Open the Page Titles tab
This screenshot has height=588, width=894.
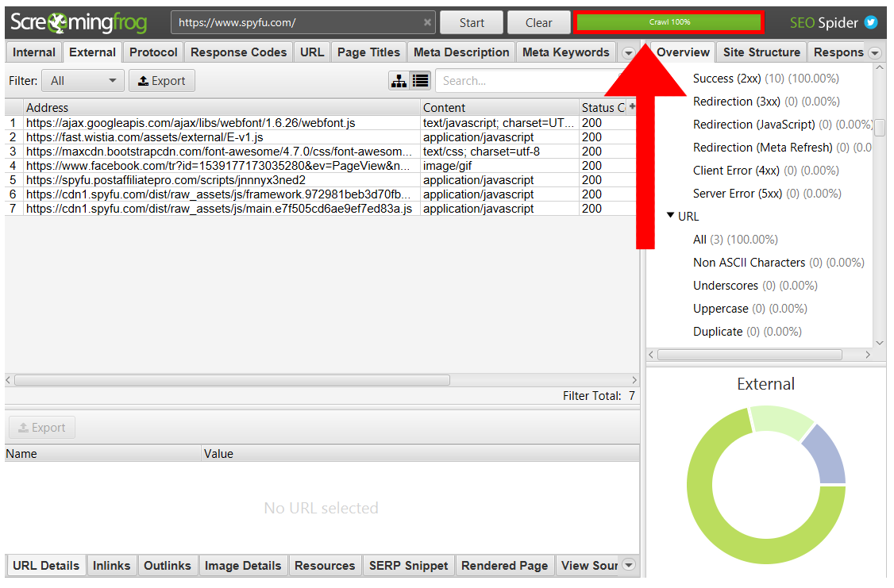[x=369, y=52]
